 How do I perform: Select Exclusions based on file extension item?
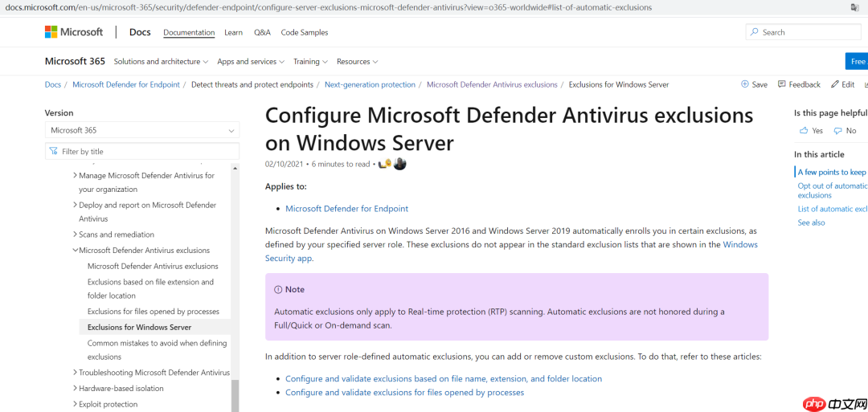tap(150, 288)
